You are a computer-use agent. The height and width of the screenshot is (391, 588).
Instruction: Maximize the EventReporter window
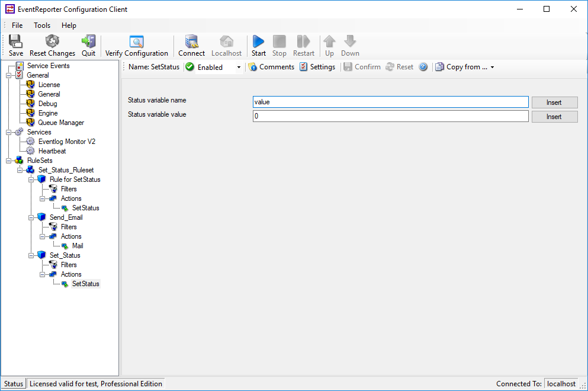pos(547,9)
